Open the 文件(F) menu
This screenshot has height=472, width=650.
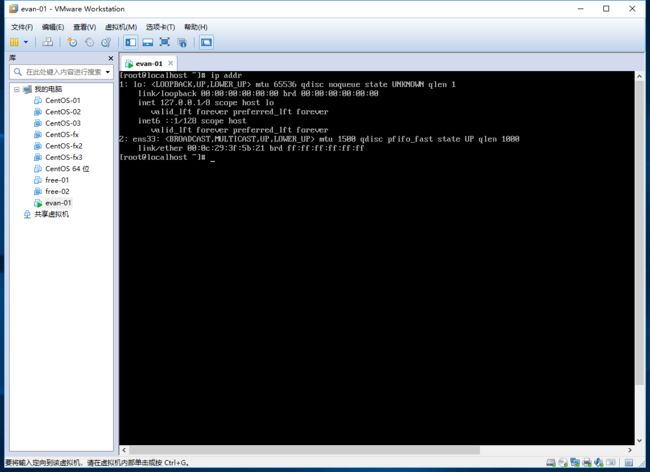22,27
